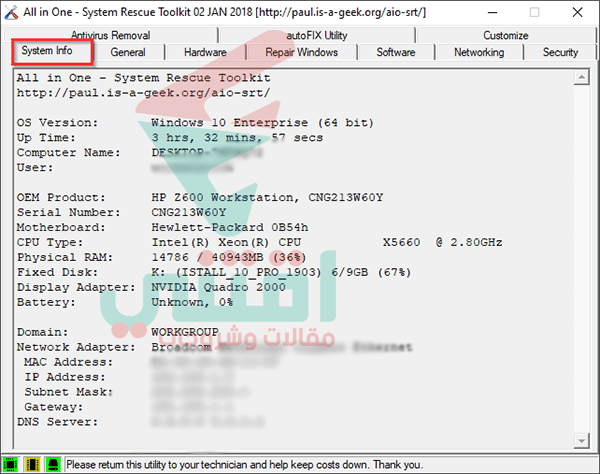Click the aio-srt URL text line
This screenshot has height=474, width=600.
[x=143, y=93]
